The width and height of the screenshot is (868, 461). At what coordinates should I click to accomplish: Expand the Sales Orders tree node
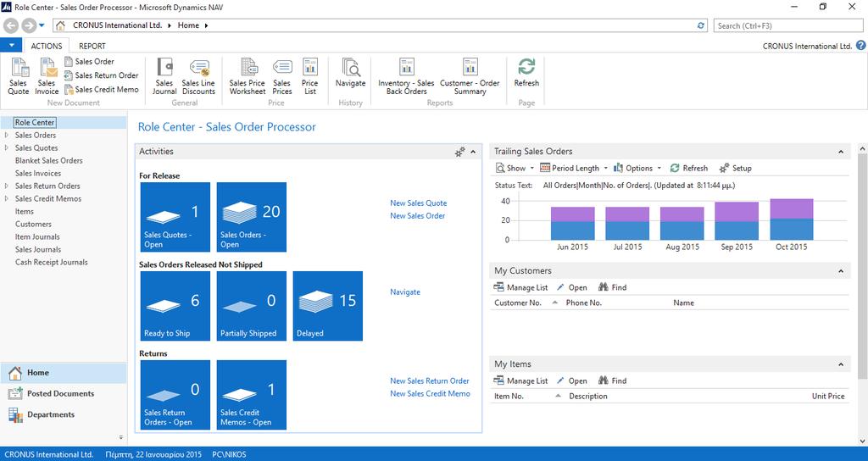click(6, 135)
